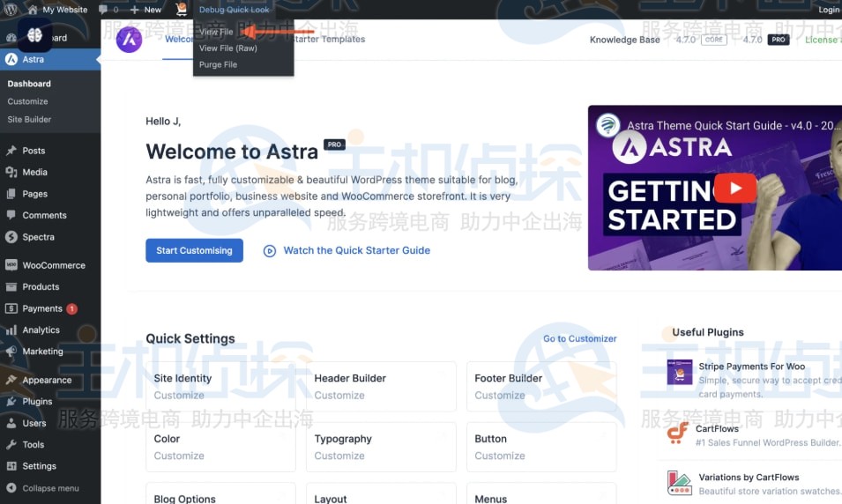The width and height of the screenshot is (842, 504).
Task: Click the New plus icon
Action: tap(134, 10)
